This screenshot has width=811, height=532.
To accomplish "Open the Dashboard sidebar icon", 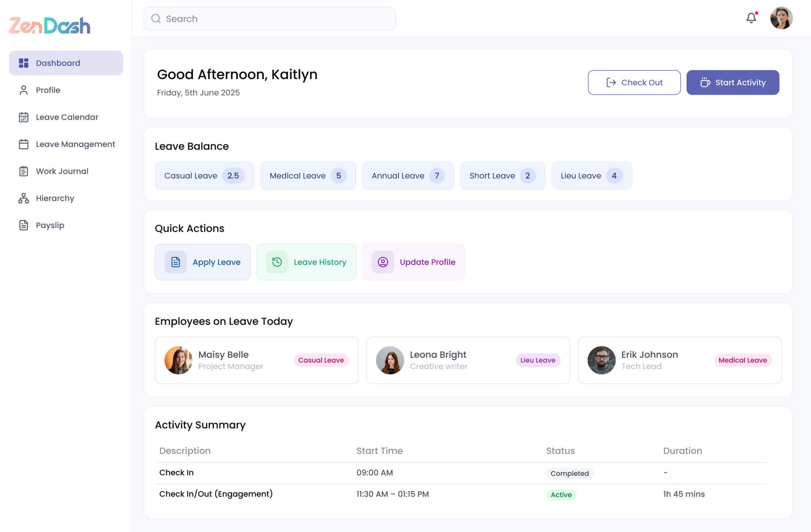I will [23, 63].
